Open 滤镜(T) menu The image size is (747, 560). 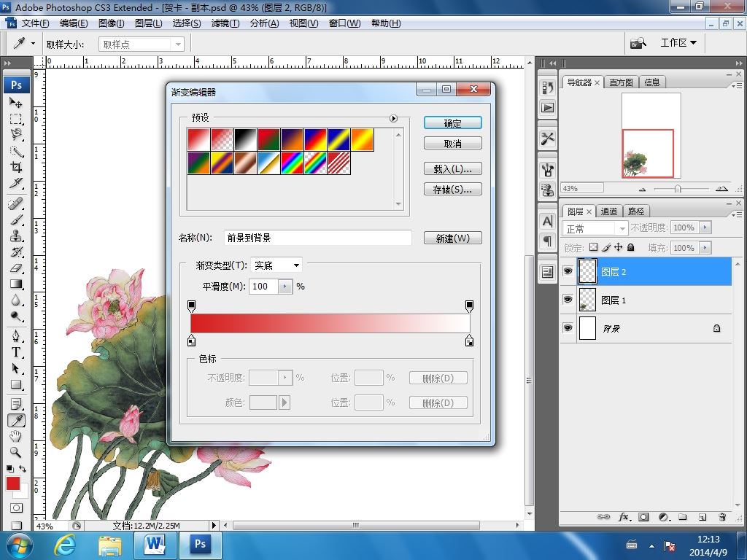click(225, 23)
